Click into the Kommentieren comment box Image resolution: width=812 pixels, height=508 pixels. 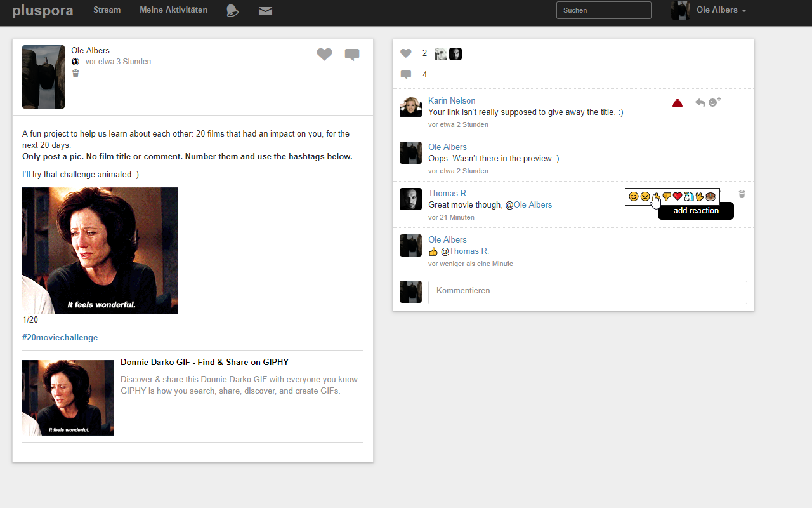(587, 292)
